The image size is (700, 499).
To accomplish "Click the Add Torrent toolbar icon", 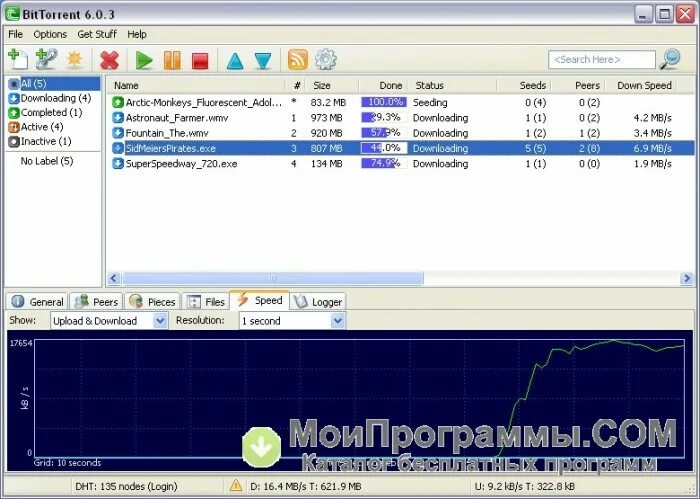I will pyautogui.click(x=18, y=59).
